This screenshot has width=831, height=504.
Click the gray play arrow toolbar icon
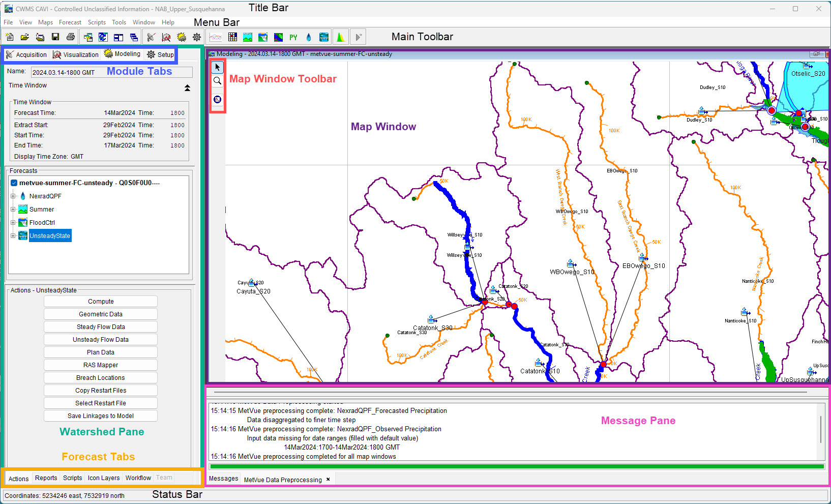click(x=359, y=37)
